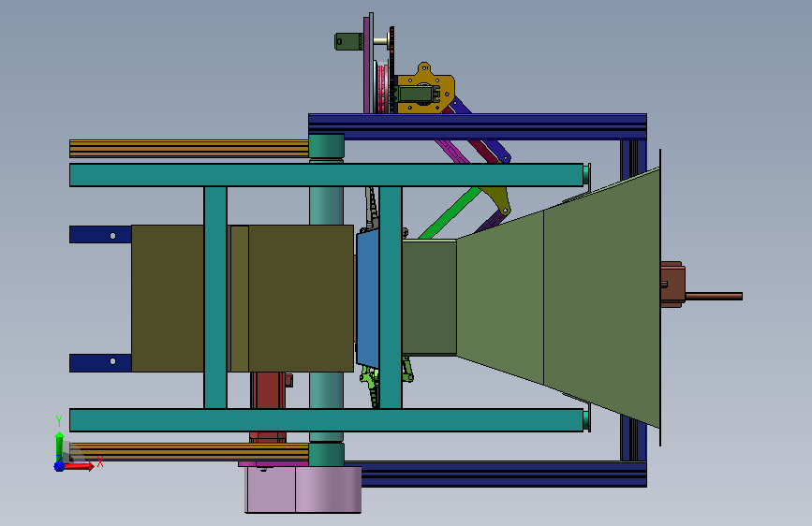Select the brown stepper motor body on the right
Image resolution: width=812 pixels, height=526 pixels.
pyautogui.click(x=672, y=285)
